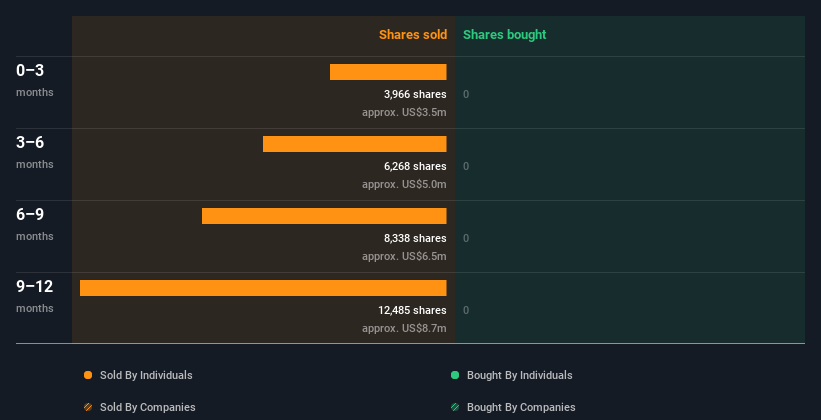Click the approx. US$6.5m amount

point(404,256)
